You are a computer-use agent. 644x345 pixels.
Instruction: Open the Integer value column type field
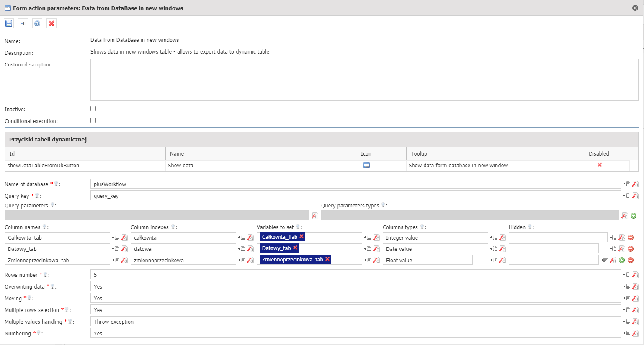coord(435,238)
